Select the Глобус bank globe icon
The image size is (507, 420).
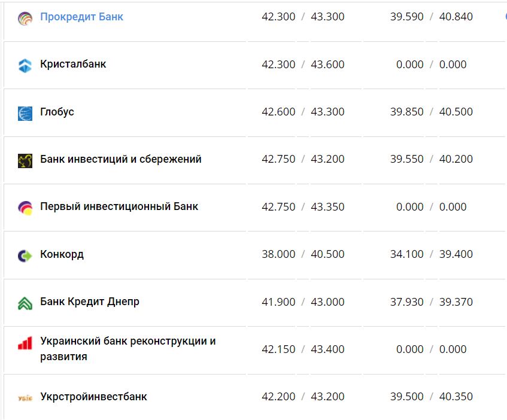point(24,112)
